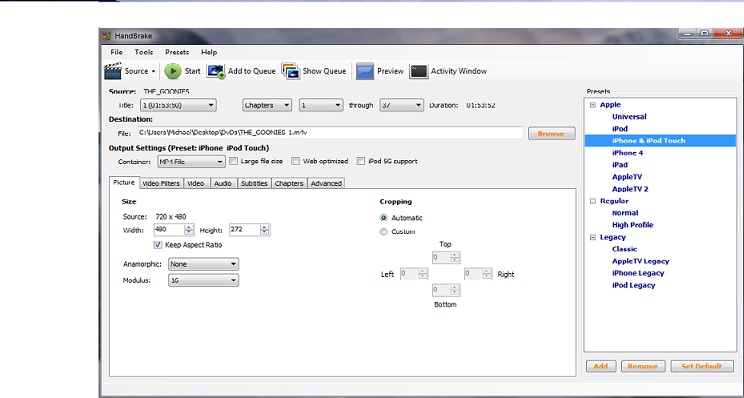Open the Container MP4 File dropdown
The image size is (744, 398).
tap(191, 162)
